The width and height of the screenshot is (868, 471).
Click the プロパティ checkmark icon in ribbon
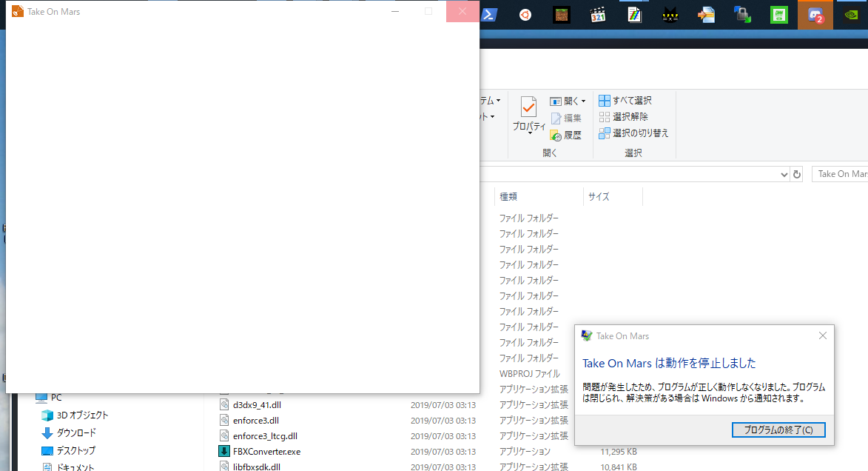(528, 107)
